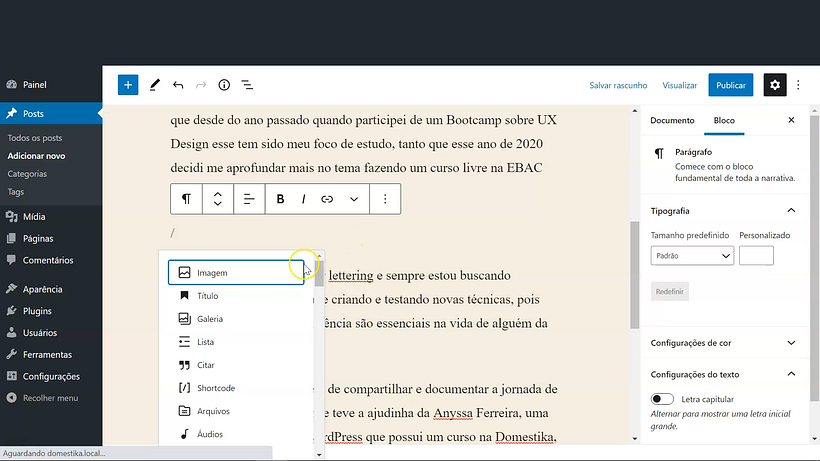
Task: Click Recolher menu to collapse sidebar
Action: click(51, 398)
